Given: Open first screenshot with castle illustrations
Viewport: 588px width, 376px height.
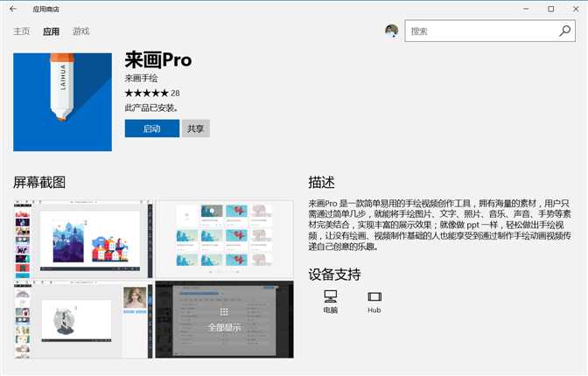Looking at the screenshot, I should 83,239.
